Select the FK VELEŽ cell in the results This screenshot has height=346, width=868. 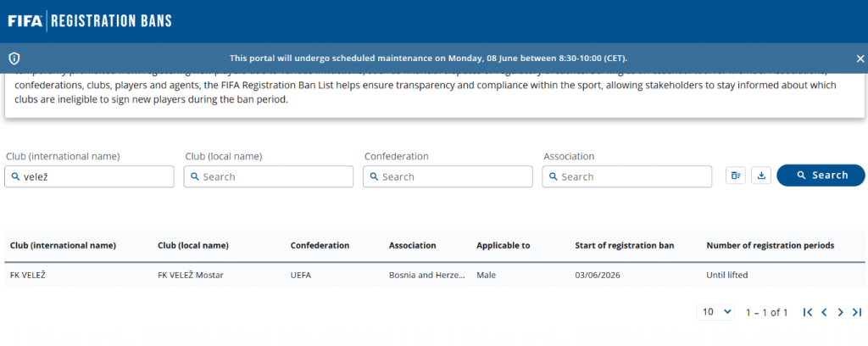point(28,275)
